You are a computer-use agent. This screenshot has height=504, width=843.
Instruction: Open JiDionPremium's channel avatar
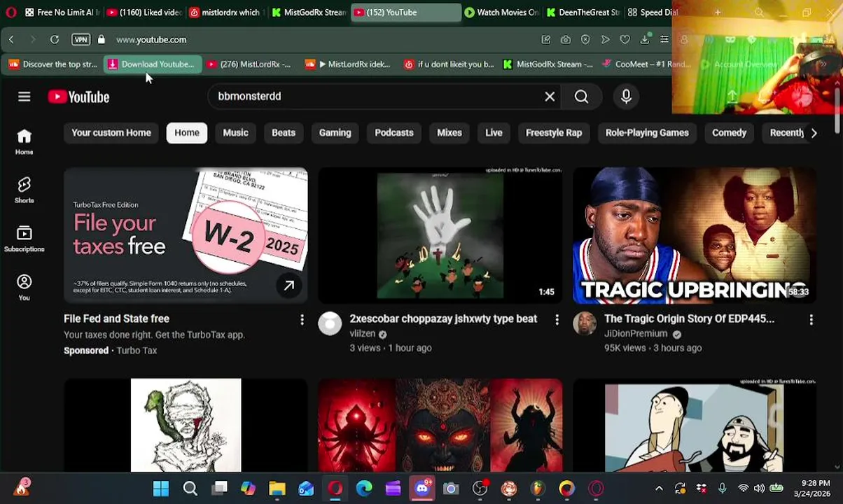[585, 323]
